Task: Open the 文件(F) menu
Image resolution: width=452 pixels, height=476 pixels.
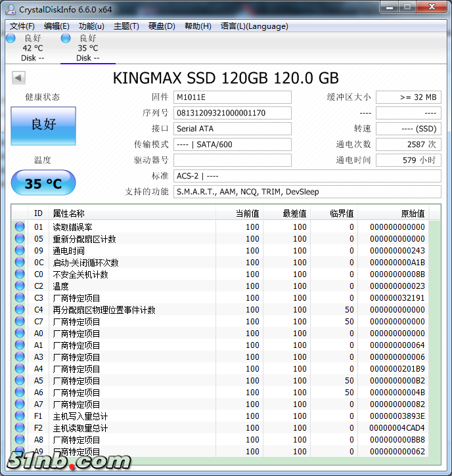Action: pyautogui.click(x=22, y=26)
